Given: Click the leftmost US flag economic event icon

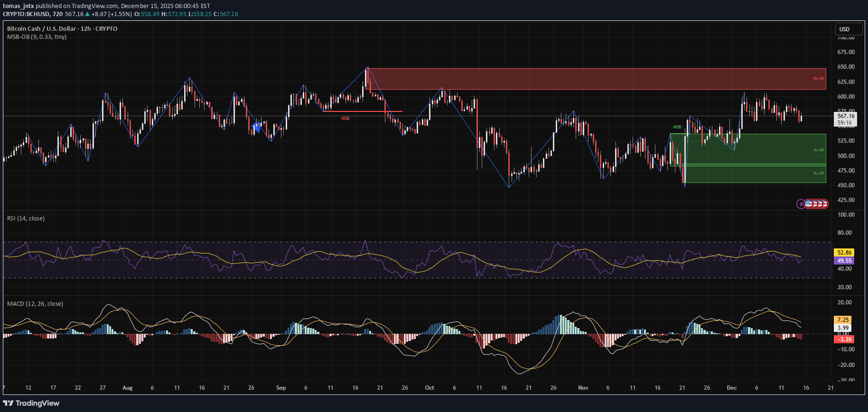Looking at the screenshot, I should [808, 204].
